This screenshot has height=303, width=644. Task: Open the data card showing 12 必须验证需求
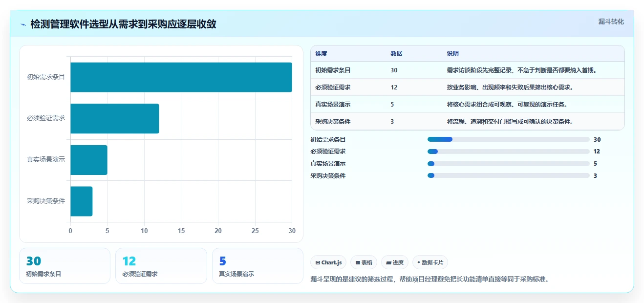pos(161,266)
